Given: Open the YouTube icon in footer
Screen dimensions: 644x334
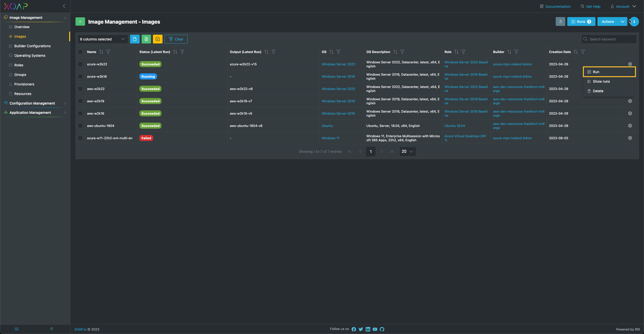Looking at the screenshot, I should (x=375, y=329).
